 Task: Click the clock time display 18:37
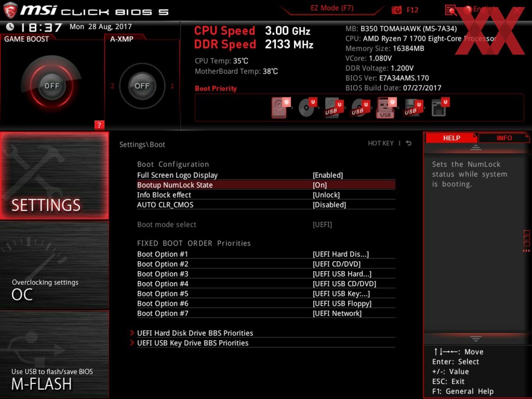41,27
